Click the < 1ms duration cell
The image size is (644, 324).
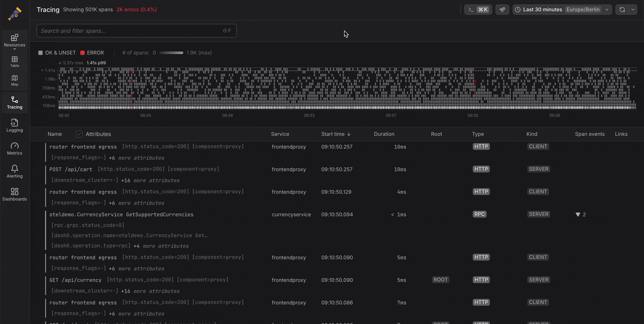tap(398, 215)
